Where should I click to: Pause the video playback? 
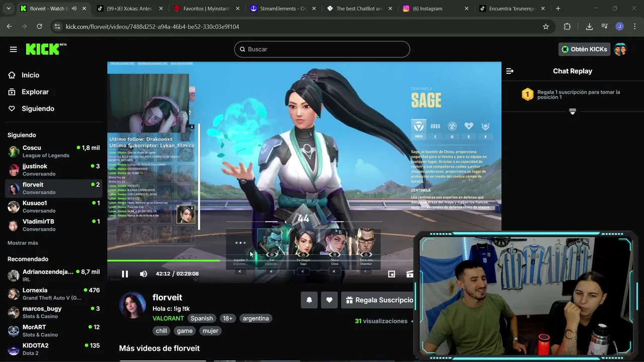(x=125, y=274)
